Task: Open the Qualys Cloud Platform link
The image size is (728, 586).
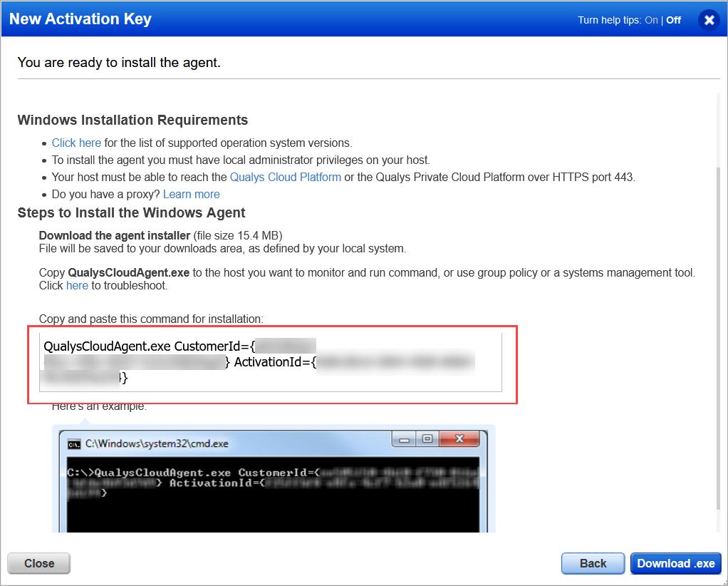Action: pos(286,177)
